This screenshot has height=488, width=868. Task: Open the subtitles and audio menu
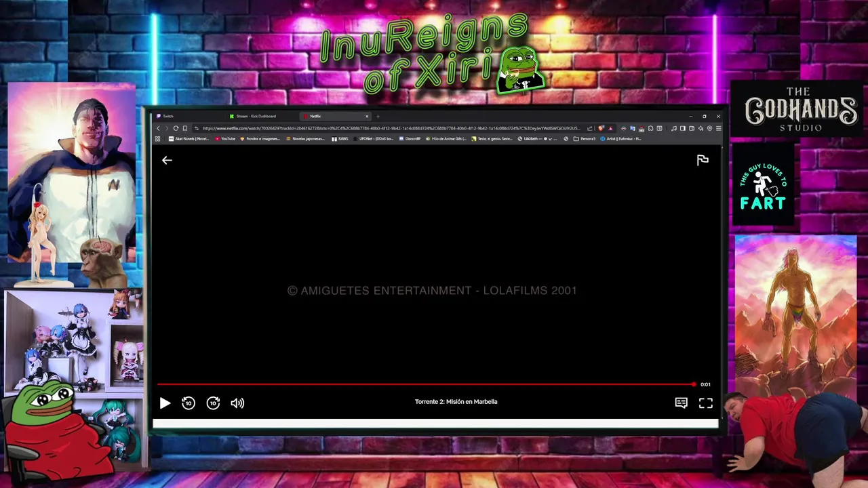click(682, 403)
